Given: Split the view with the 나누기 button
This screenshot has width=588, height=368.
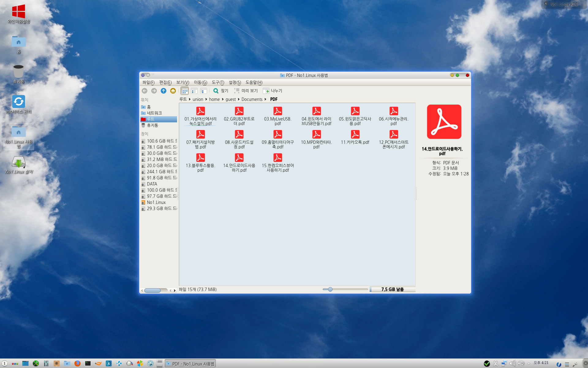Looking at the screenshot, I should click(273, 91).
